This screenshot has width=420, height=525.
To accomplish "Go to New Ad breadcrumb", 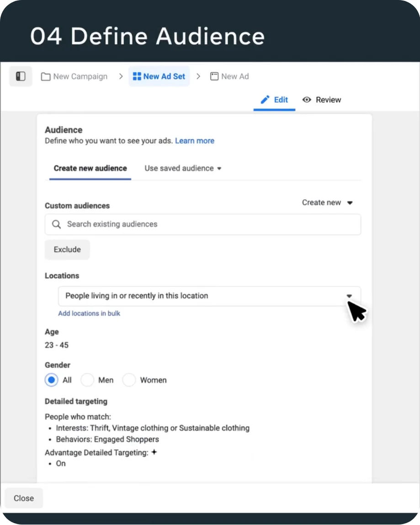I will tap(229, 76).
